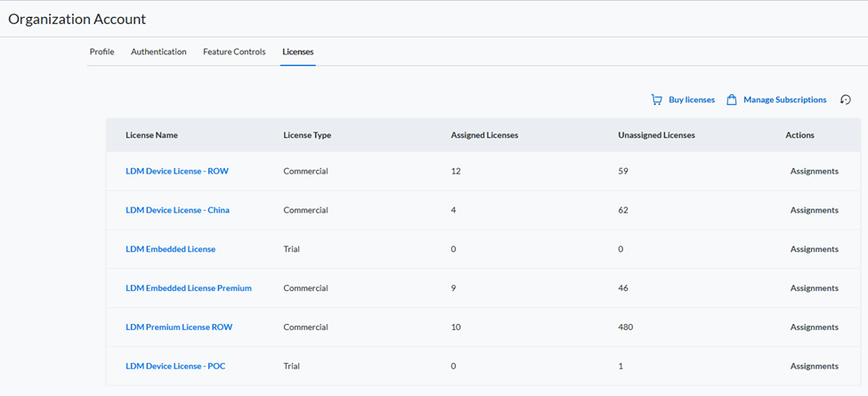Open LDM Embedded License Premium

pyautogui.click(x=189, y=288)
